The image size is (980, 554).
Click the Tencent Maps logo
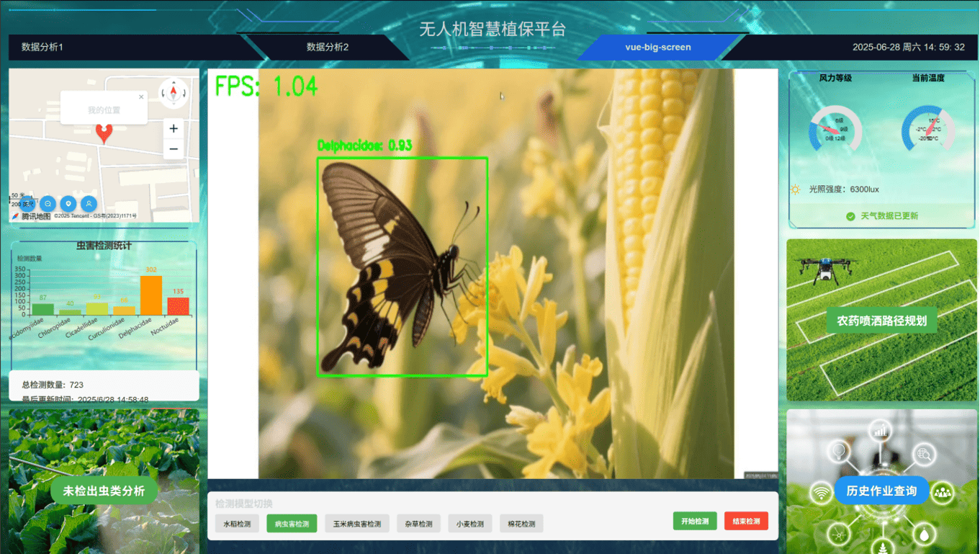pos(32,216)
